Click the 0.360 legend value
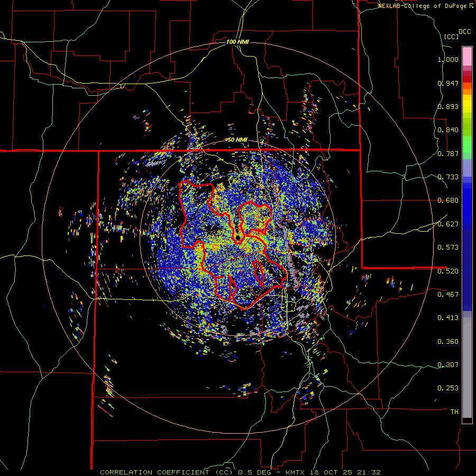This screenshot has width=476, height=476. (448, 342)
